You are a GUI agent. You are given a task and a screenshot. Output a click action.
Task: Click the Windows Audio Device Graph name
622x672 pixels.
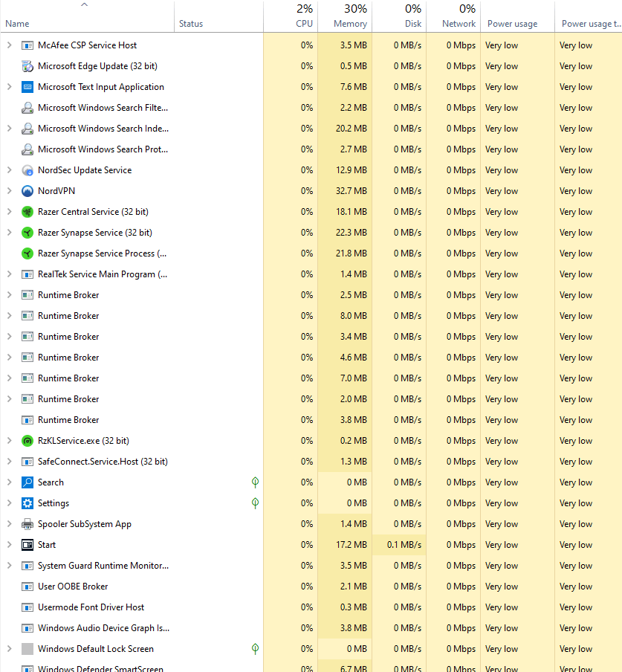click(x=104, y=628)
